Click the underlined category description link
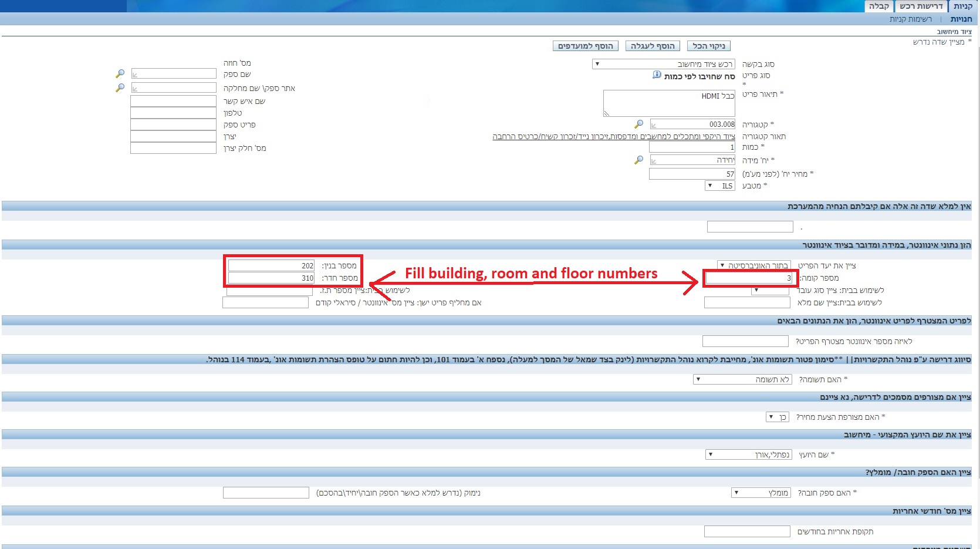Image resolution: width=980 pixels, height=549 pixels. coord(613,136)
